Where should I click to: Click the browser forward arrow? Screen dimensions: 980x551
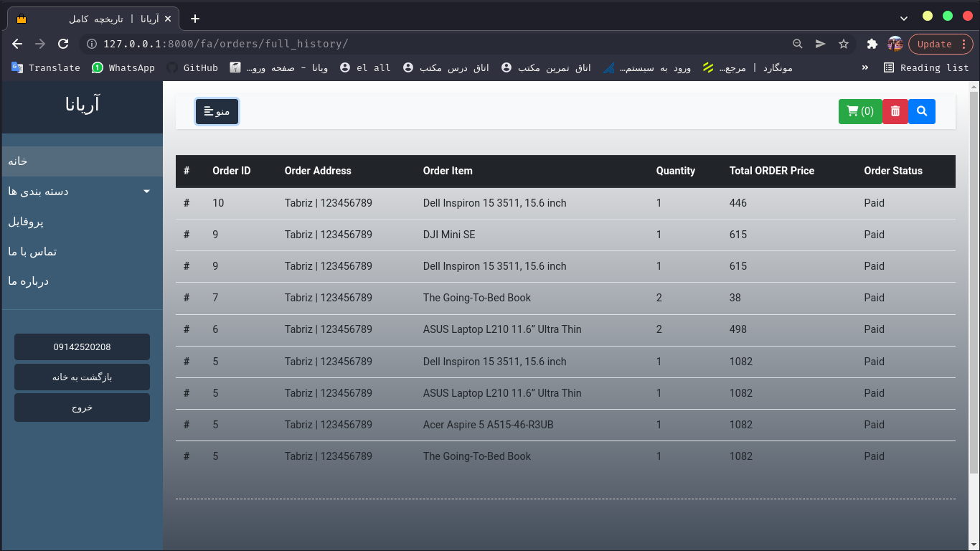pos(40,44)
